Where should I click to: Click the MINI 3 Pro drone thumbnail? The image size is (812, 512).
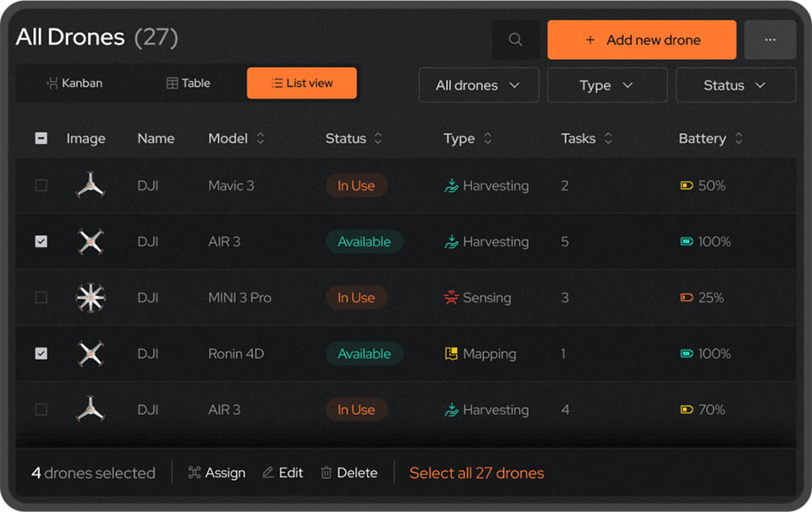(91, 297)
